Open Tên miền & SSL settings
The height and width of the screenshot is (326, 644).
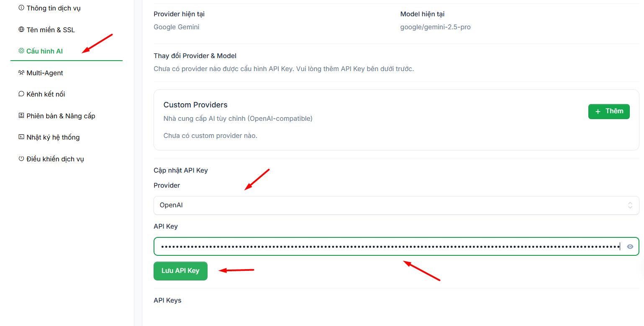click(51, 30)
